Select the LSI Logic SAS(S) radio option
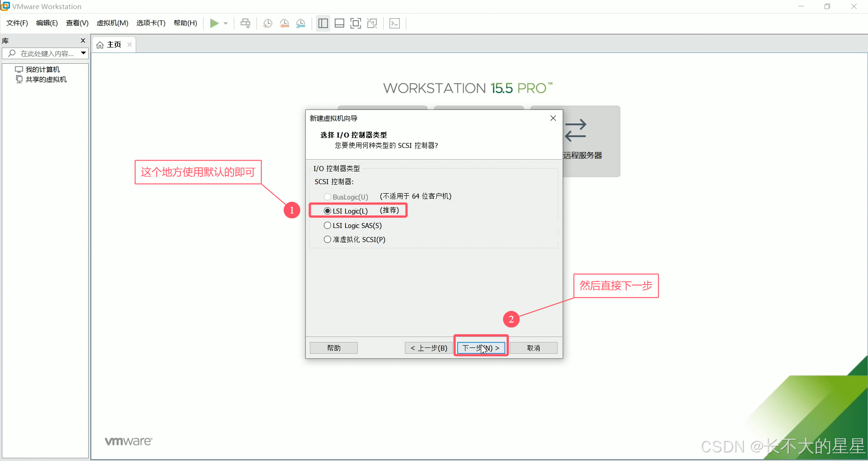 pos(327,225)
